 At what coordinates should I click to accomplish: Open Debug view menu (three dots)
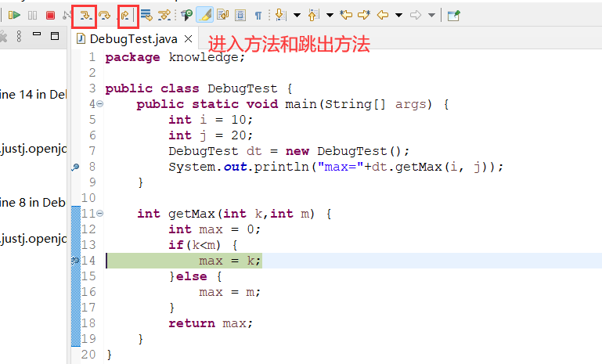(x=19, y=37)
